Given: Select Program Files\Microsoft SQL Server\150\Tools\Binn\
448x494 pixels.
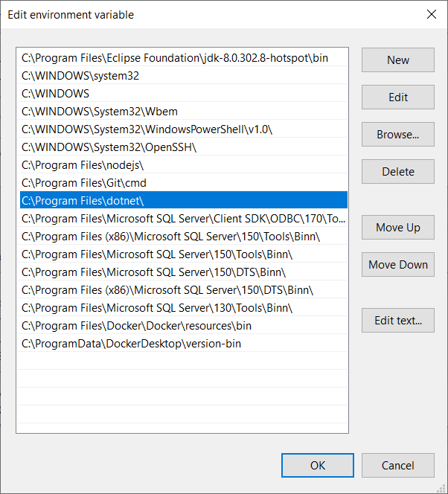Looking at the screenshot, I should 184,254.
